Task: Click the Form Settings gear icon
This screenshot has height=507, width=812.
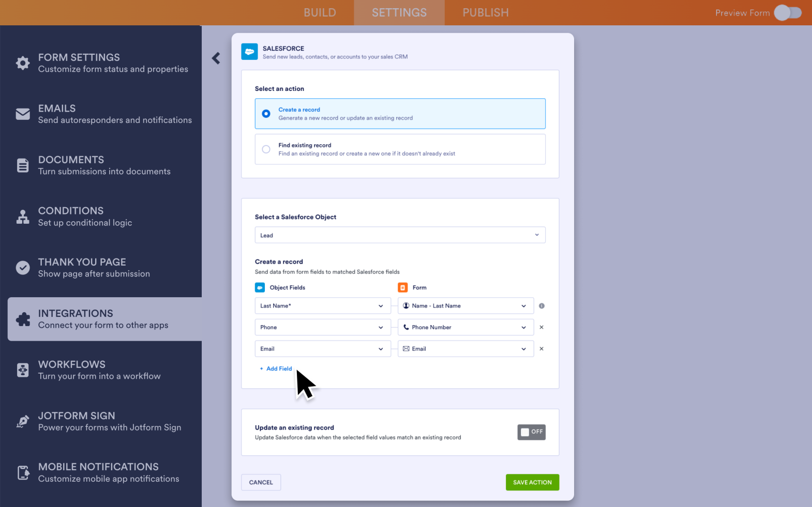Action: pyautogui.click(x=23, y=63)
